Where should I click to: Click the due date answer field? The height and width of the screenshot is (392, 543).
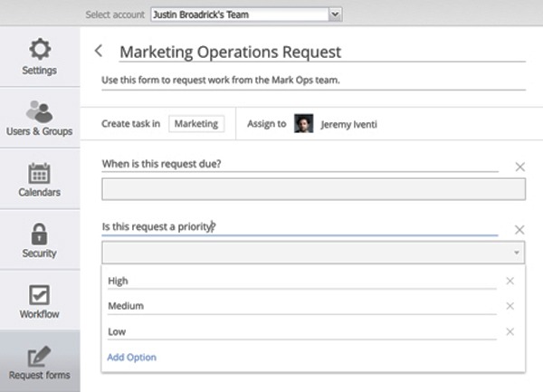(313, 189)
